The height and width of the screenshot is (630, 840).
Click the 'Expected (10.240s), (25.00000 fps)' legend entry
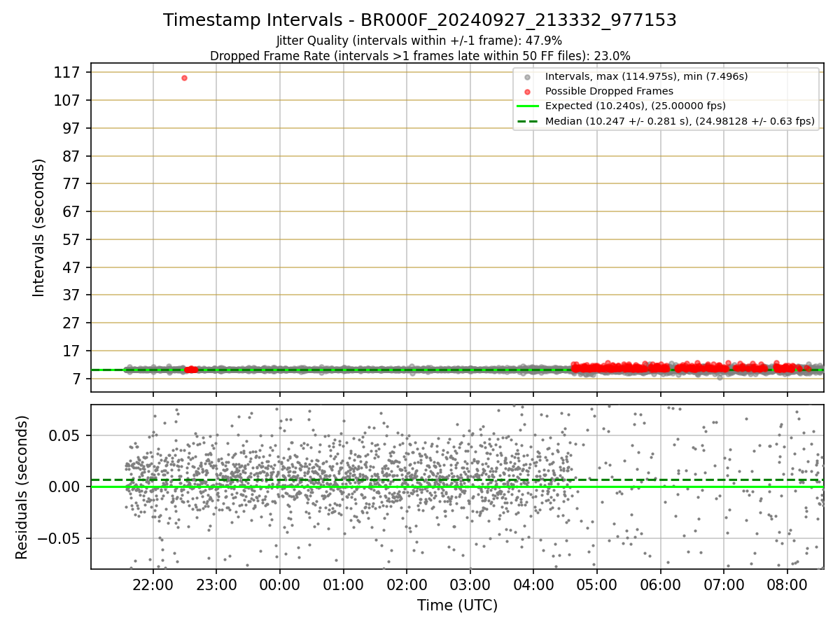[x=636, y=106]
